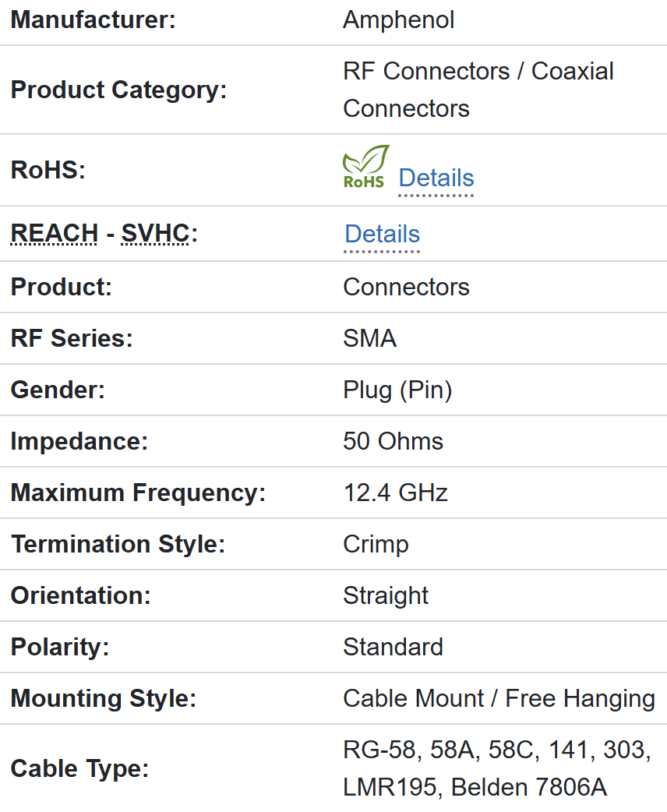The width and height of the screenshot is (667, 812).
Task: Click the 12.4 GHz maximum frequency value
Action: (395, 493)
